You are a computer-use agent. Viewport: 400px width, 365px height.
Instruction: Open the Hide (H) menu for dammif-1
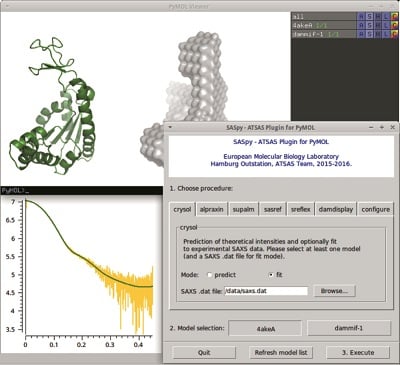coord(378,34)
